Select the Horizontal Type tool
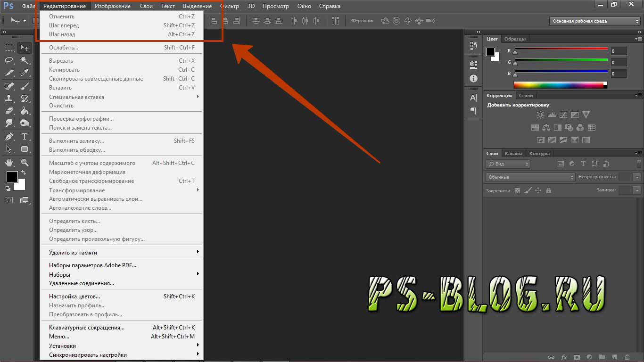Screen dimensions: 644x362 (x=25, y=137)
